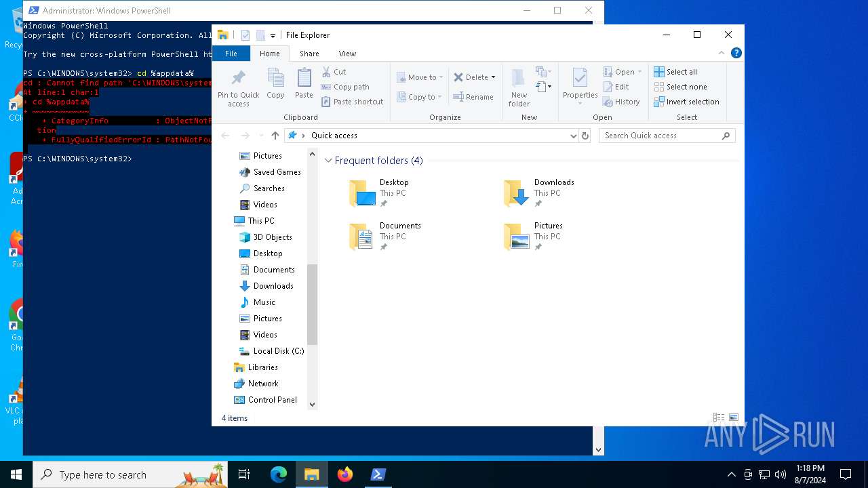Click the Refresh button in address bar
This screenshot has width=868, height=488.
[585, 136]
